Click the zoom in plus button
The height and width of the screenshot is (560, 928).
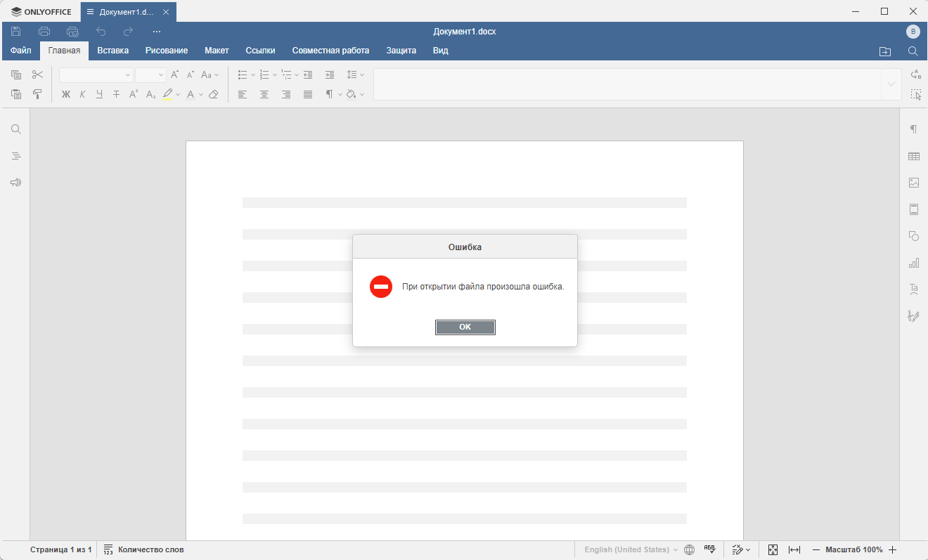pyautogui.click(x=893, y=549)
